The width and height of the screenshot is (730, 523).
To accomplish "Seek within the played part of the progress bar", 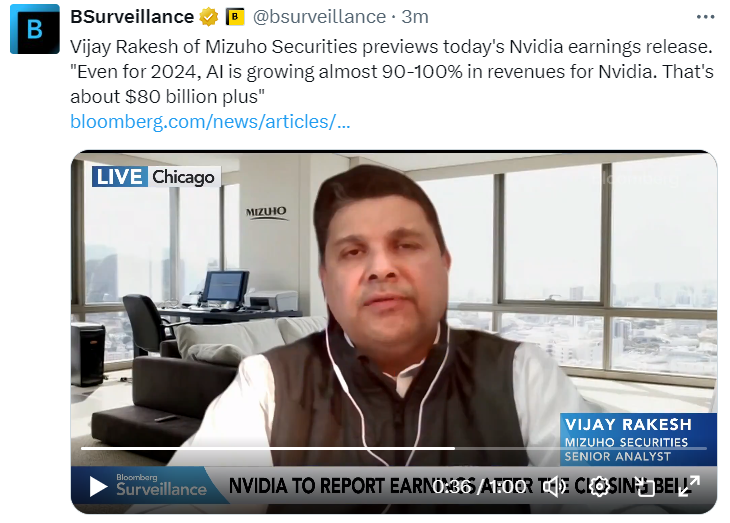I will coord(268,448).
